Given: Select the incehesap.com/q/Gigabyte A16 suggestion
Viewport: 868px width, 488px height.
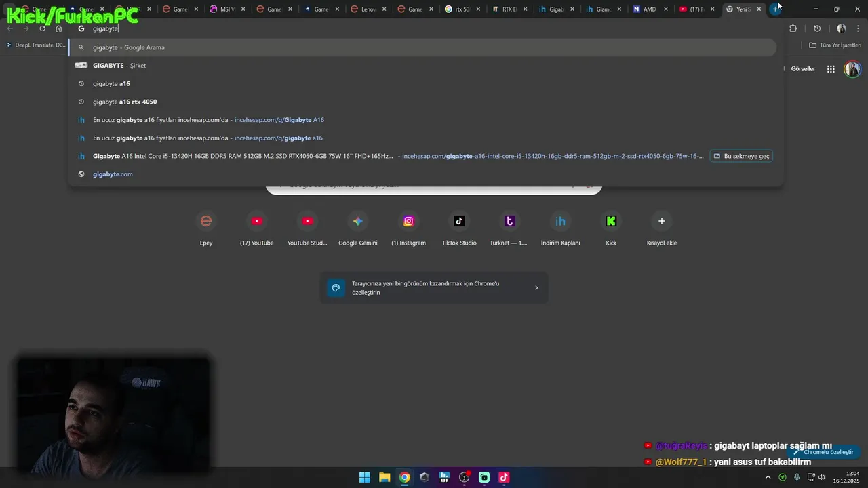Looking at the screenshot, I should [x=425, y=120].
